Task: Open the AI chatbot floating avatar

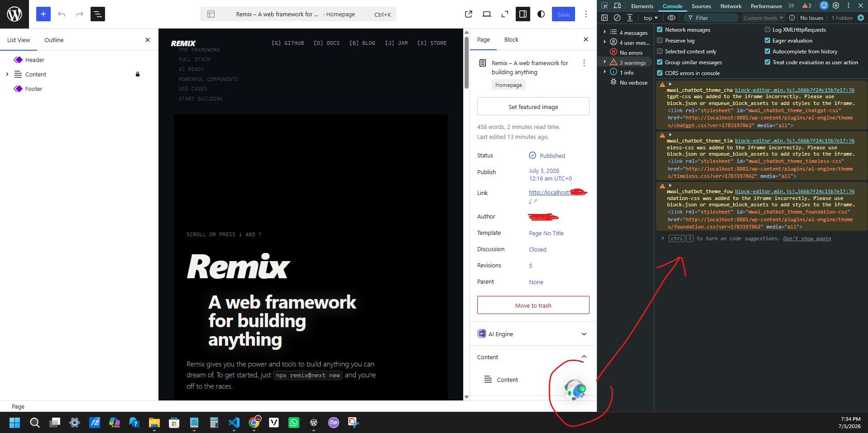Action: [575, 389]
